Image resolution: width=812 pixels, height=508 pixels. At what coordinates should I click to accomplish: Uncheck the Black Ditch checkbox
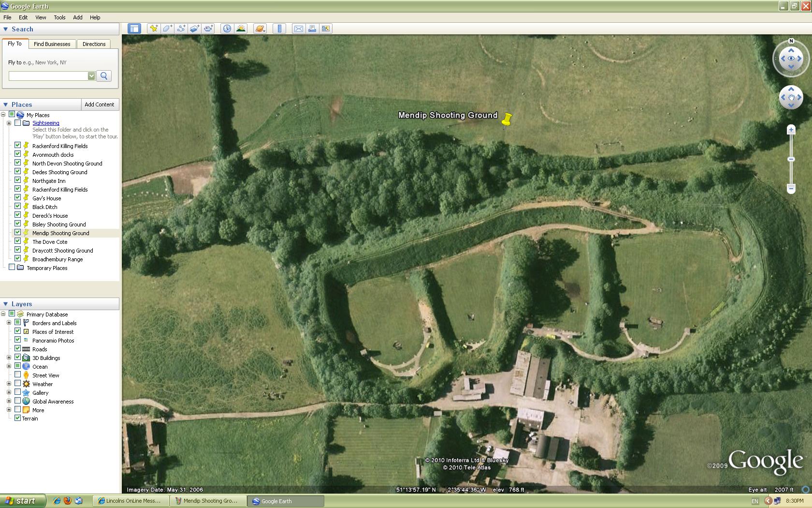18,206
